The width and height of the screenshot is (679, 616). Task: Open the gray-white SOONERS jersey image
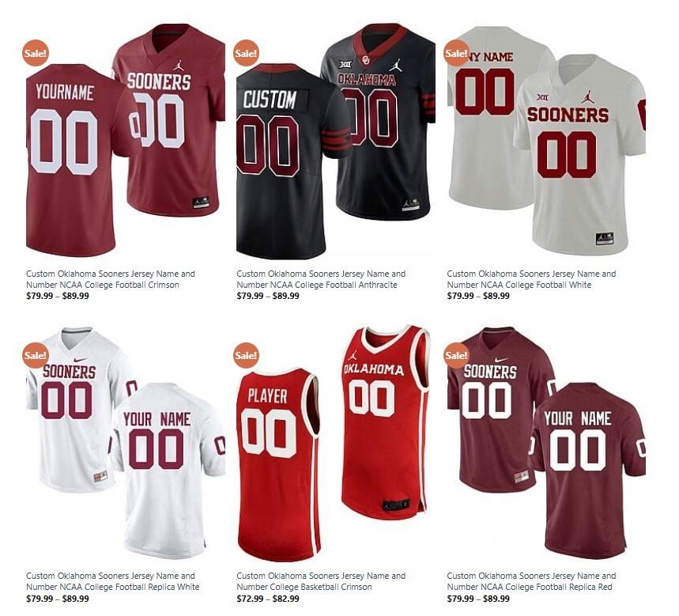pyautogui.click(x=546, y=140)
